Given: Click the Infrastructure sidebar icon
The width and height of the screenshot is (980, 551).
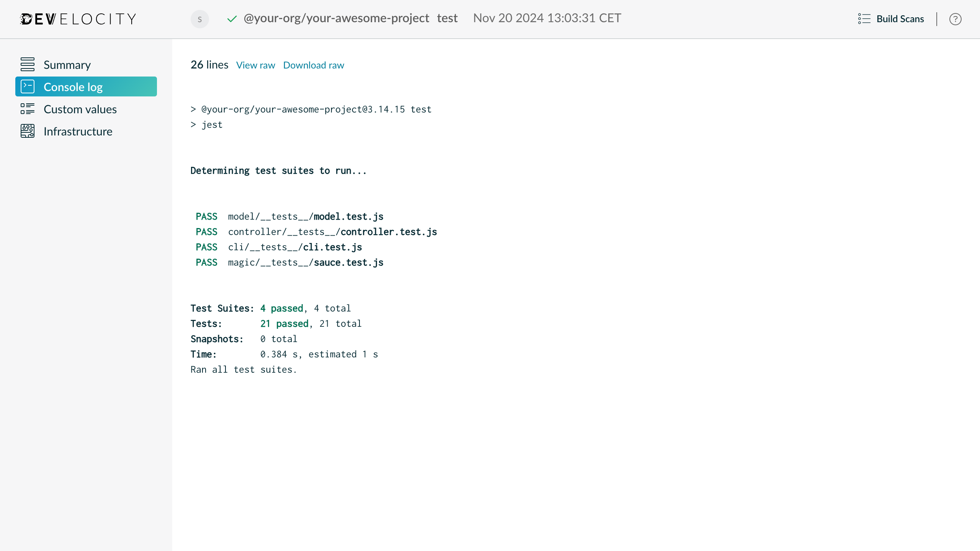Looking at the screenshot, I should pos(28,131).
